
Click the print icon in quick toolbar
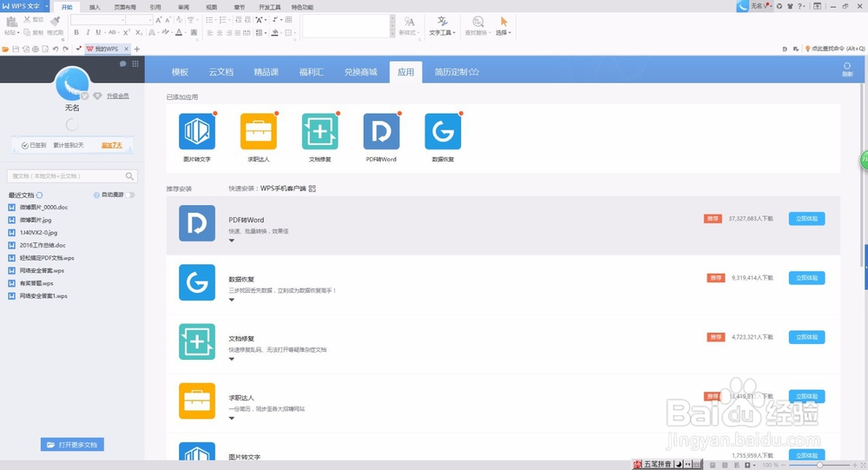[36, 49]
